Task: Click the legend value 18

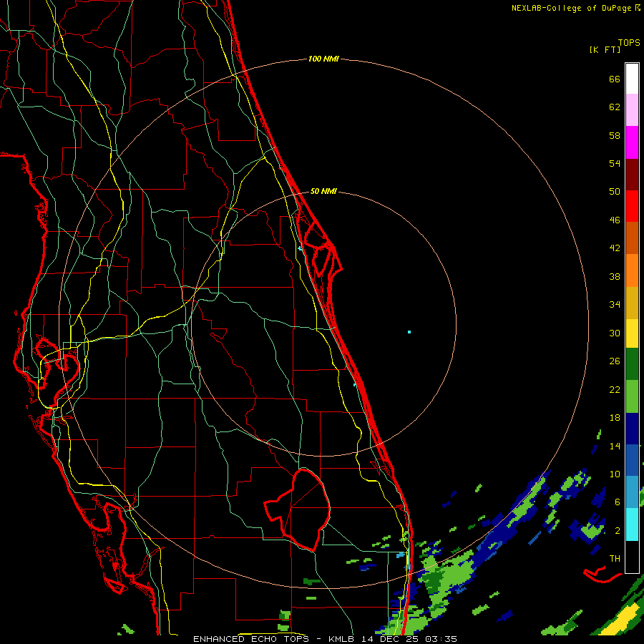Action: (x=615, y=418)
